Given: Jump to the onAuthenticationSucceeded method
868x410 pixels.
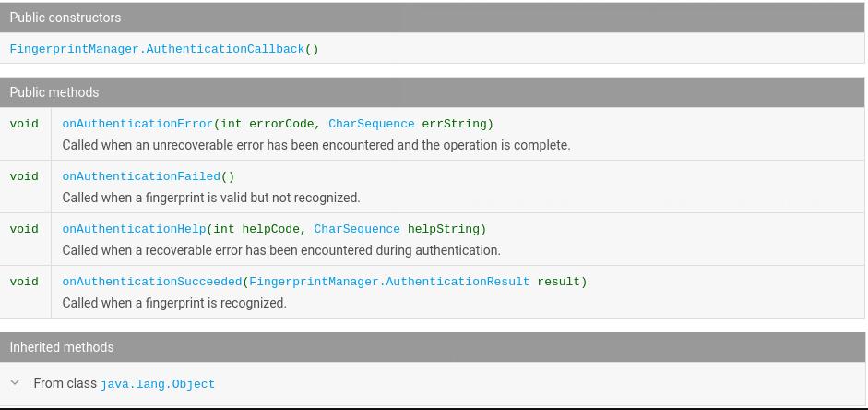Looking at the screenshot, I should click(151, 282).
